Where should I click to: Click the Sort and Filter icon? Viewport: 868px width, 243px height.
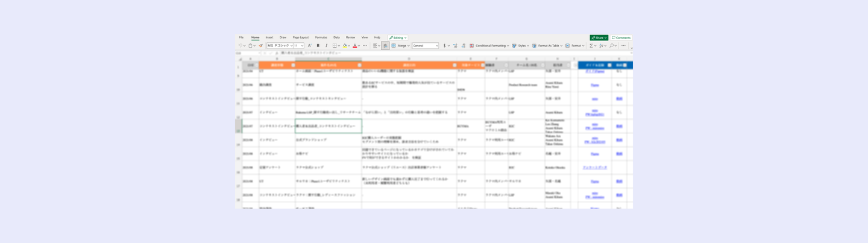[602, 46]
